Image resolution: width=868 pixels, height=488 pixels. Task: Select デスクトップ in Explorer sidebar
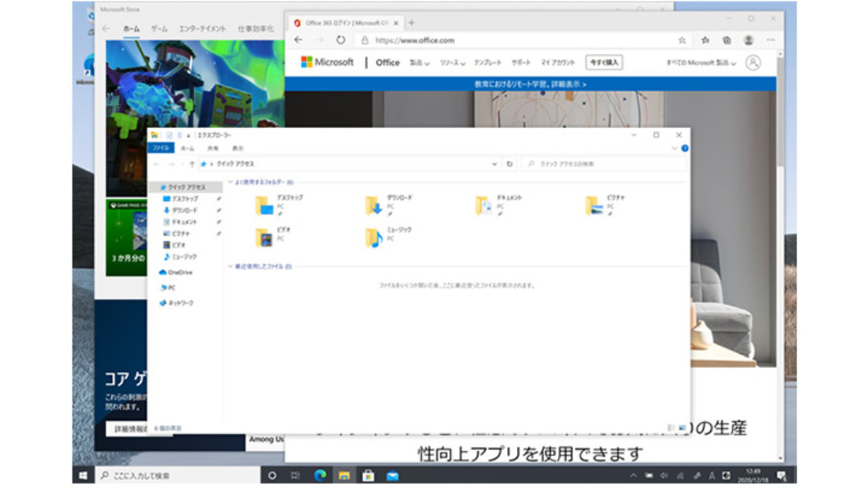point(185,199)
